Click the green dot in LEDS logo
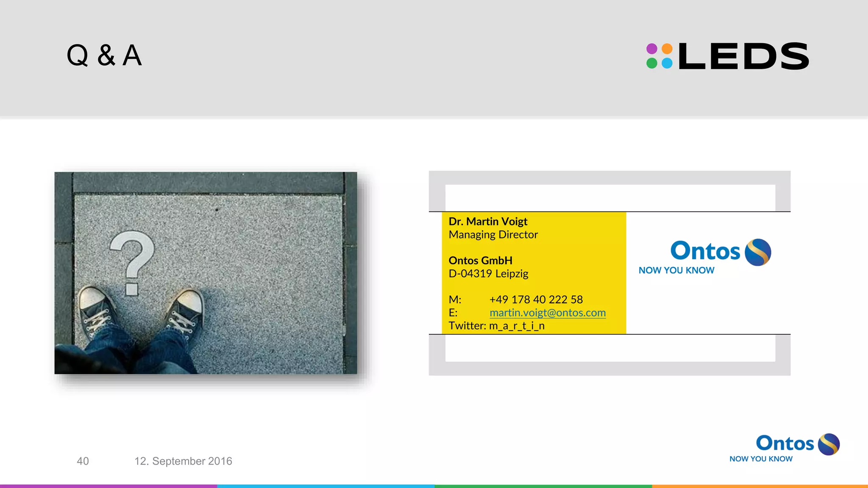This screenshot has width=868, height=488. click(652, 64)
